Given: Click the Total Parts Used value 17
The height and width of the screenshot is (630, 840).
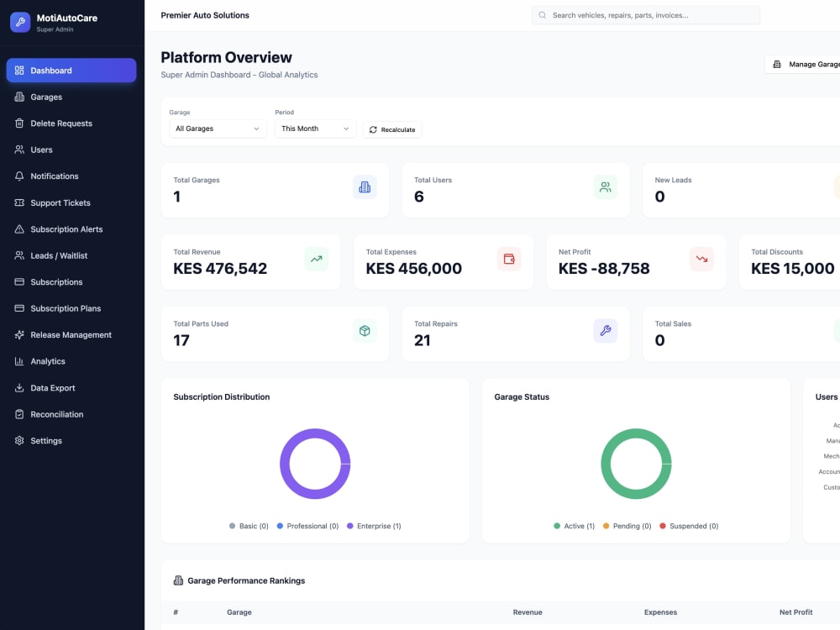Looking at the screenshot, I should (x=181, y=341).
